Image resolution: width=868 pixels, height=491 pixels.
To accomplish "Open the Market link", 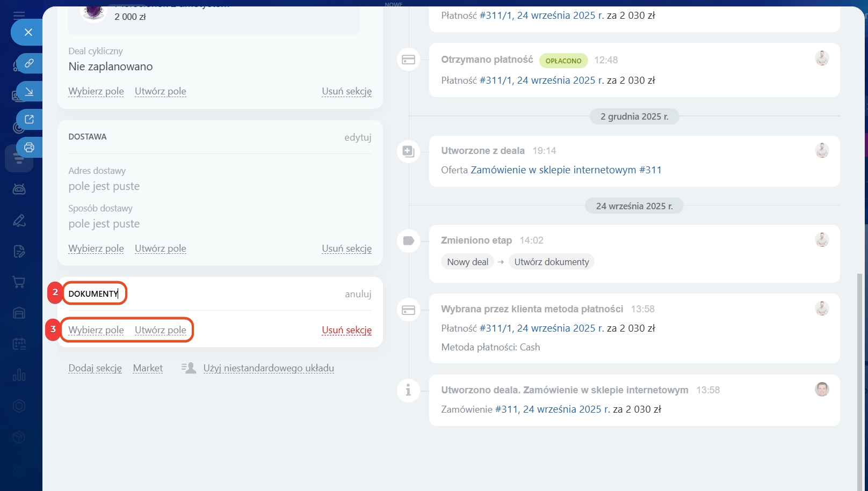I will [148, 368].
